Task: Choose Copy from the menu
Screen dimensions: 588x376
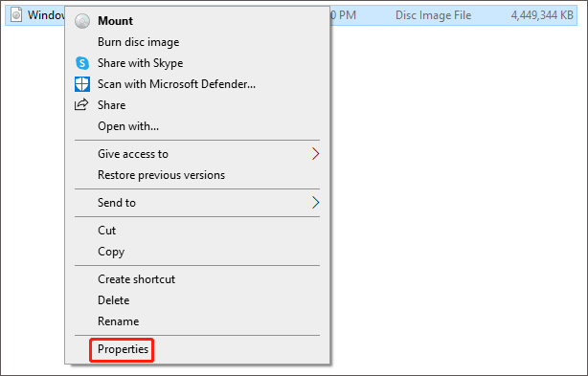Action: [111, 252]
